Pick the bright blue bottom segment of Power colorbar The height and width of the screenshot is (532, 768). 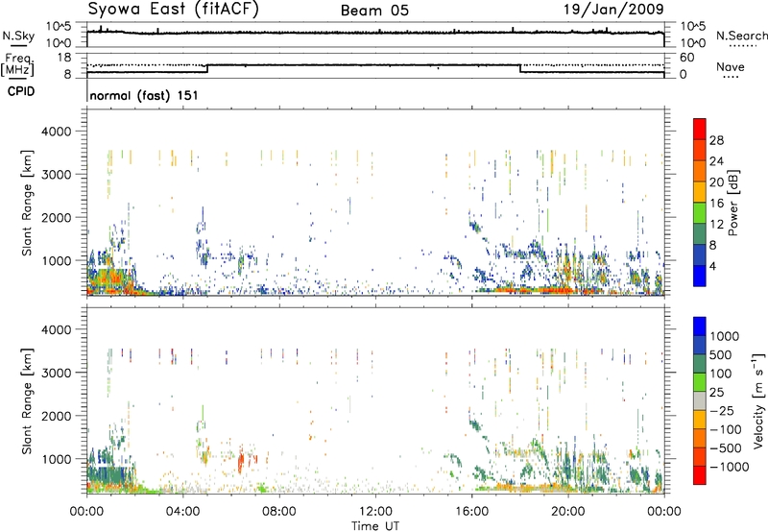[700, 276]
